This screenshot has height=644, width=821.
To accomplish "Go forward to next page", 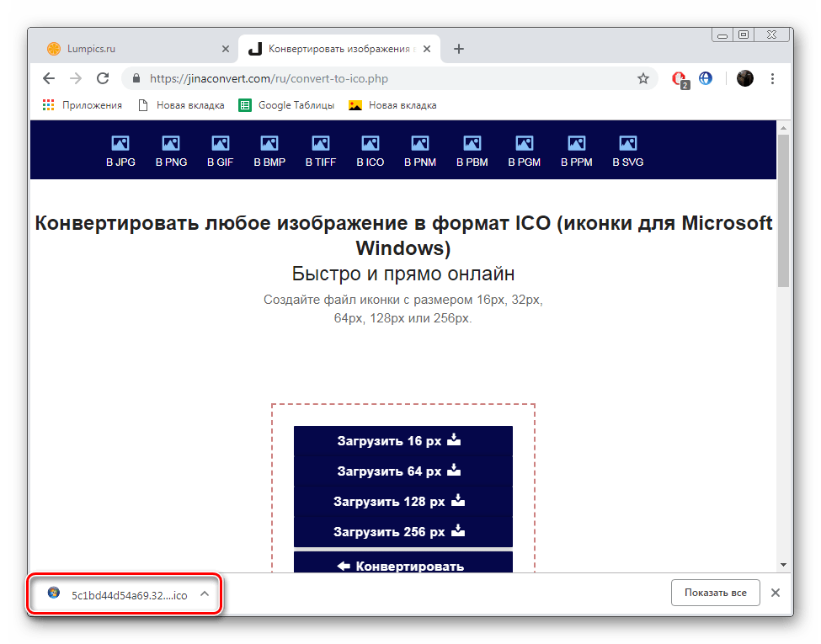I will click(x=76, y=78).
